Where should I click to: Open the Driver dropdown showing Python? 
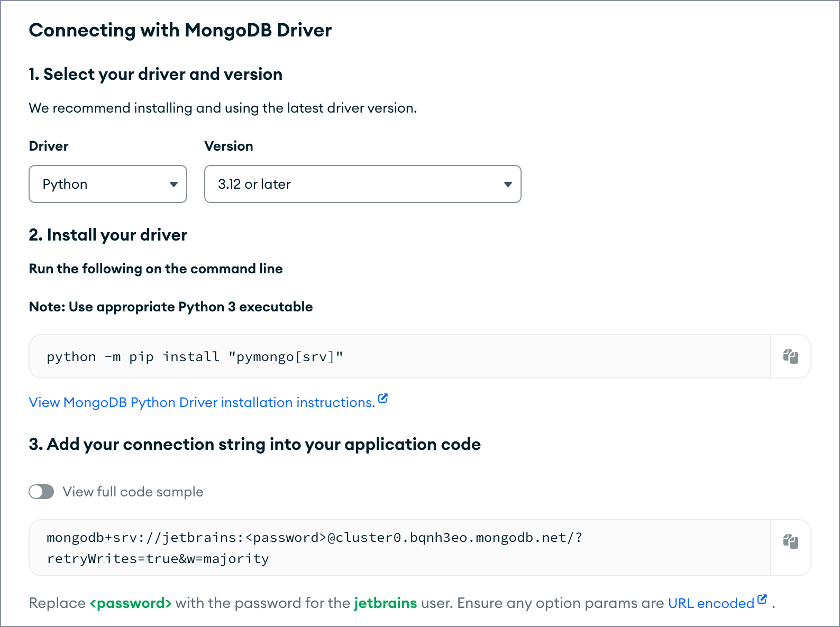click(x=108, y=184)
